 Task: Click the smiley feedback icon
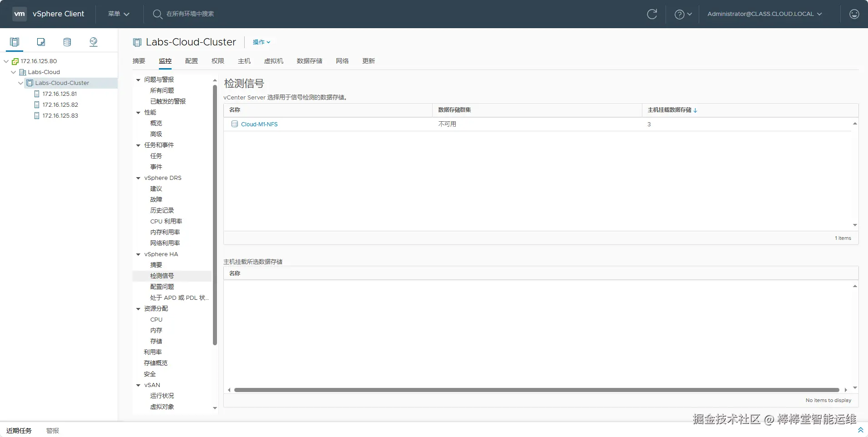click(x=854, y=14)
